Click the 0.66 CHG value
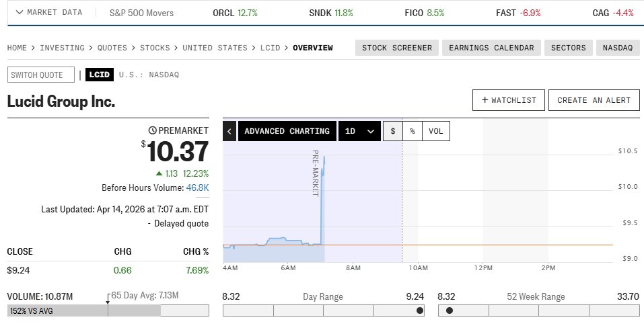 pos(122,270)
